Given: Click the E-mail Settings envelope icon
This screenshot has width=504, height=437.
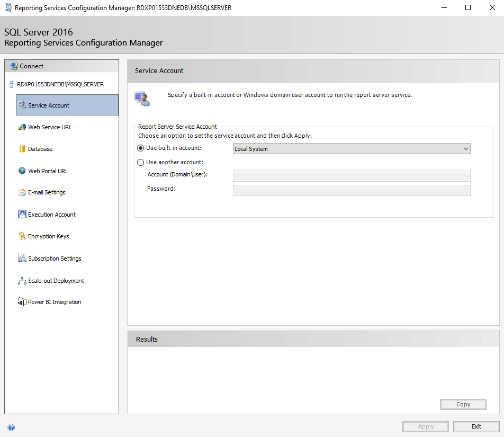Looking at the screenshot, I should (x=22, y=192).
